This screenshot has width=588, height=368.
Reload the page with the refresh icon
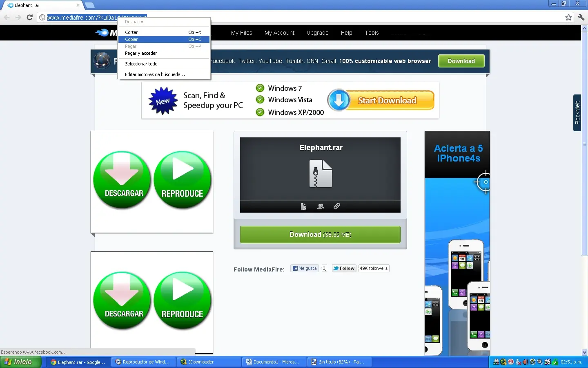(29, 17)
